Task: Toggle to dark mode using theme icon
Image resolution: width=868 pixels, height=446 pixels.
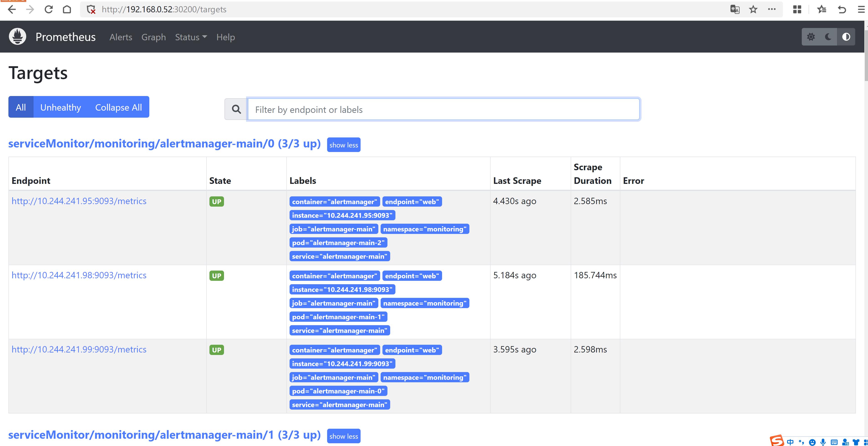Action: [828, 36]
